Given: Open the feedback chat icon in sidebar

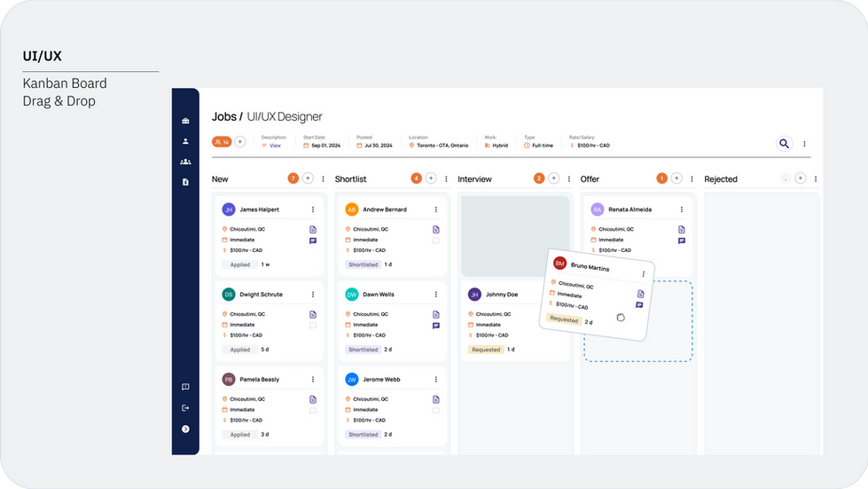Looking at the screenshot, I should [x=185, y=387].
